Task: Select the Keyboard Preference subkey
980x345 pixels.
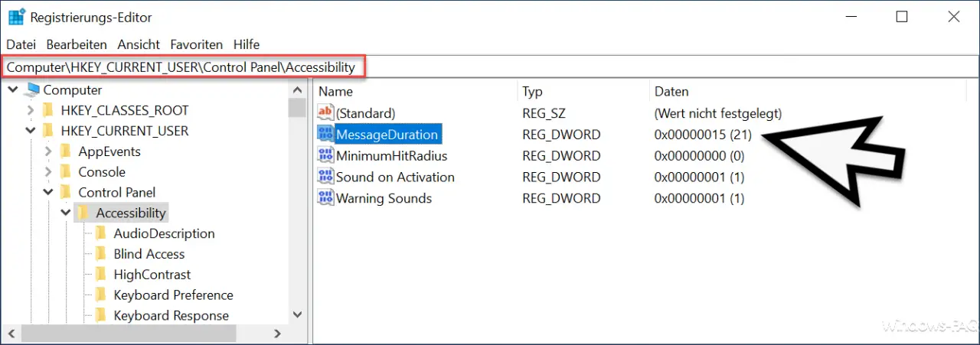Action: [x=173, y=295]
